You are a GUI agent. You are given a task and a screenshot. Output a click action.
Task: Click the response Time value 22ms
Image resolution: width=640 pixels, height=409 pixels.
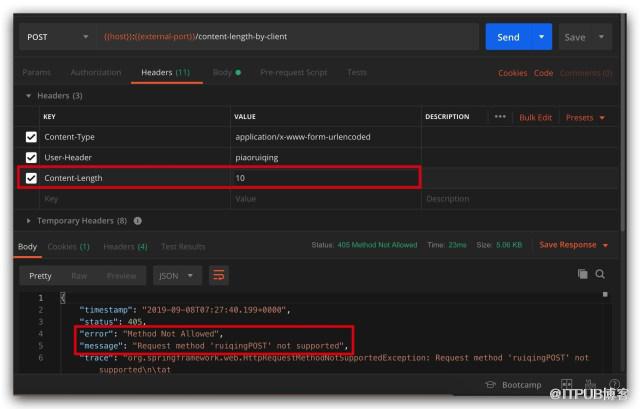pyautogui.click(x=457, y=245)
